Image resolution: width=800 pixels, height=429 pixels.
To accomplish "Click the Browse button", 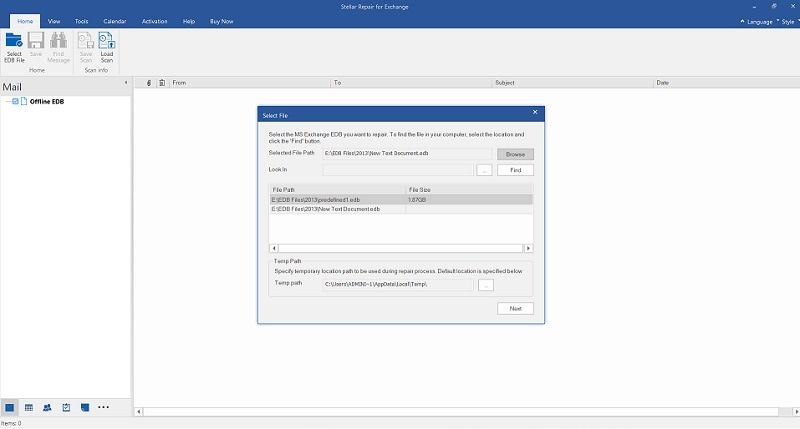I will [x=515, y=154].
